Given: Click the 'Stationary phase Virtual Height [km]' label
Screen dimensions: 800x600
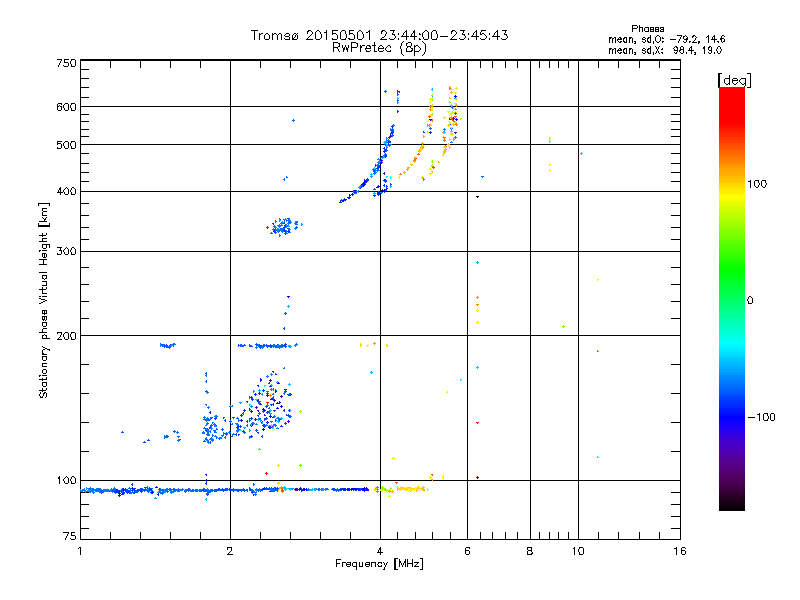Looking at the screenshot, I should click(x=44, y=300).
